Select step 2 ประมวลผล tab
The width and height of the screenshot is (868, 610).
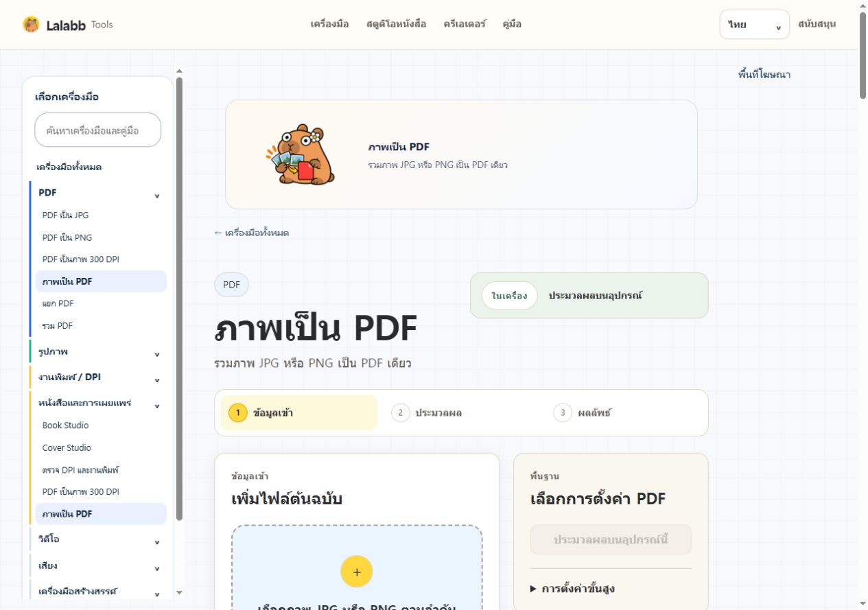[461, 413]
